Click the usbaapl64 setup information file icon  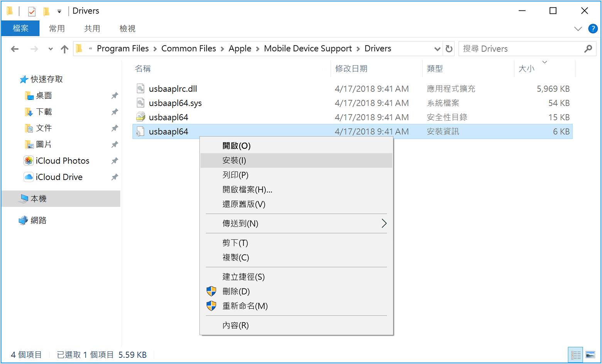[140, 131]
